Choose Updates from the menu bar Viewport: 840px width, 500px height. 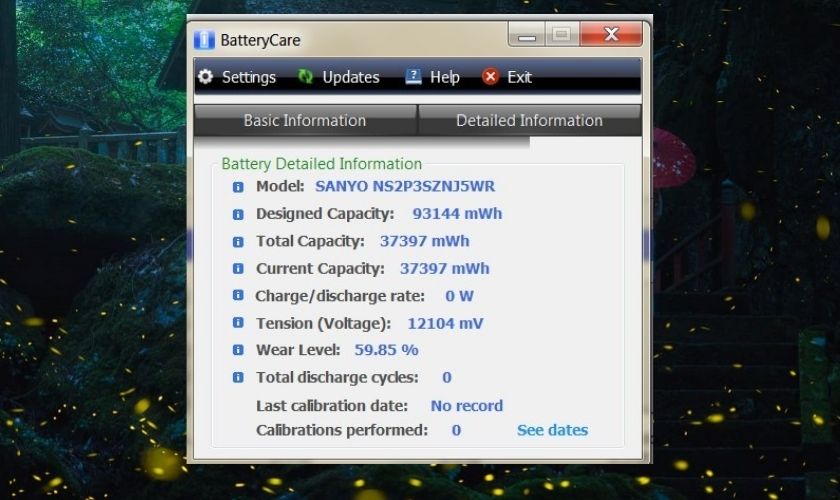(x=350, y=77)
